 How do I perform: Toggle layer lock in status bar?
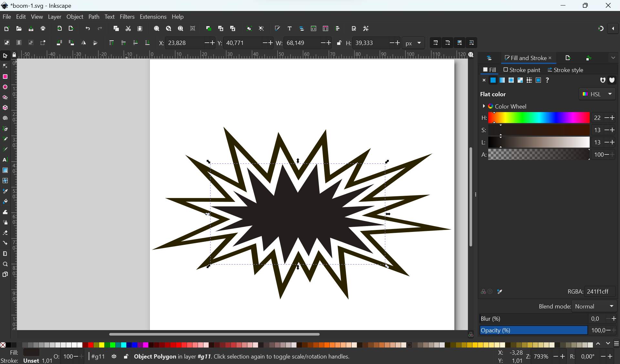click(x=126, y=357)
